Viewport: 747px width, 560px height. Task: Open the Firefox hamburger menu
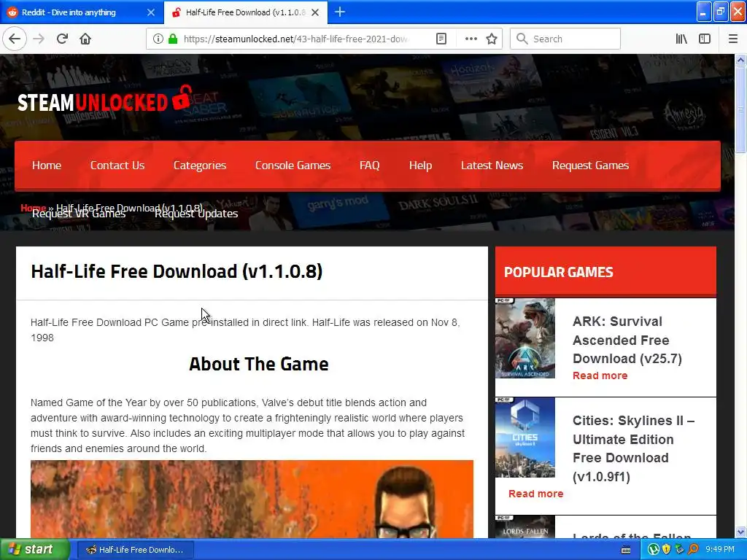click(733, 39)
